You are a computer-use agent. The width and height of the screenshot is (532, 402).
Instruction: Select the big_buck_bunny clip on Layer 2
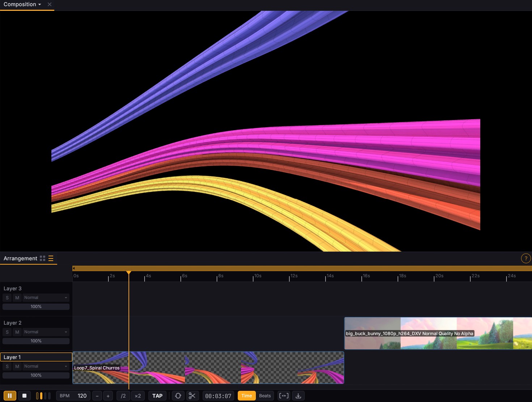tap(438, 333)
